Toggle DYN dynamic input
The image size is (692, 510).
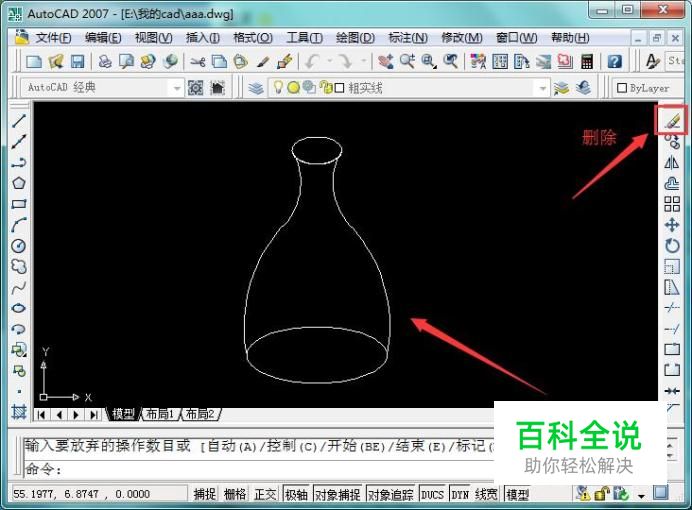point(460,494)
